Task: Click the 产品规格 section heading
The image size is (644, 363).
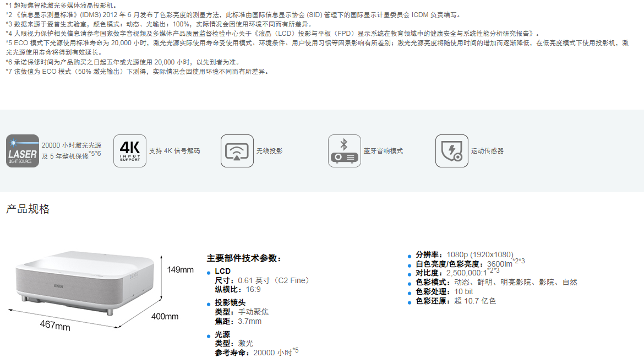Action: click(x=28, y=209)
